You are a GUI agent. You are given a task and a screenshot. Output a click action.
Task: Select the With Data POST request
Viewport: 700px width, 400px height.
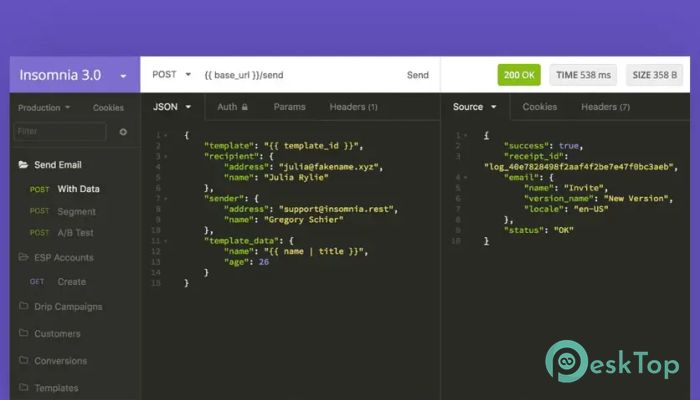pyautogui.click(x=79, y=189)
